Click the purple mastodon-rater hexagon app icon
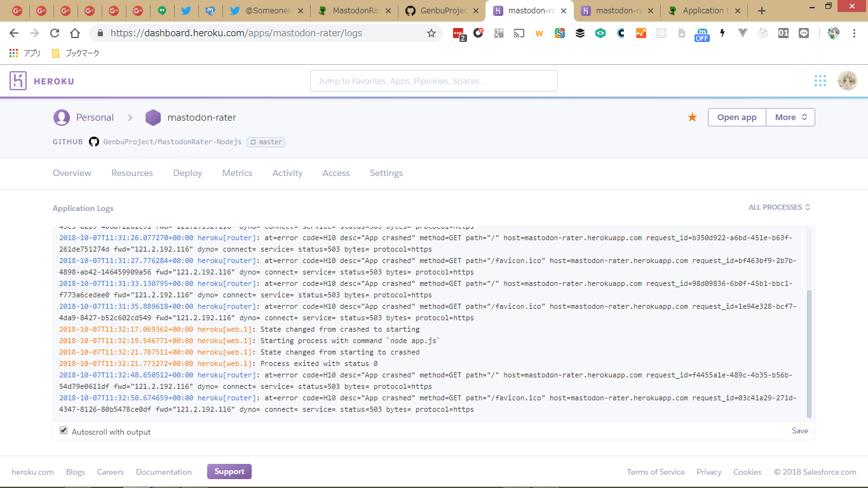The height and width of the screenshot is (488, 868). tap(153, 118)
